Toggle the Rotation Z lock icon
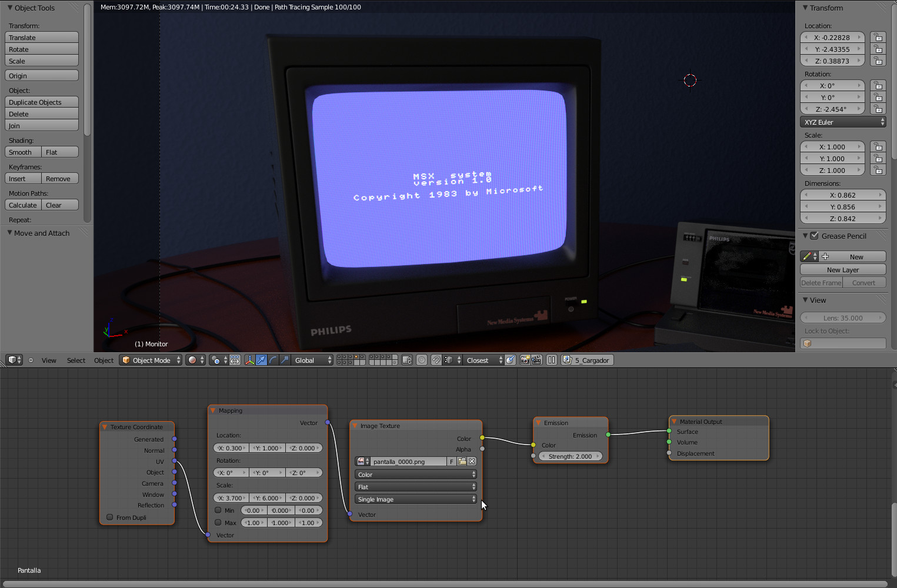 [x=878, y=109]
